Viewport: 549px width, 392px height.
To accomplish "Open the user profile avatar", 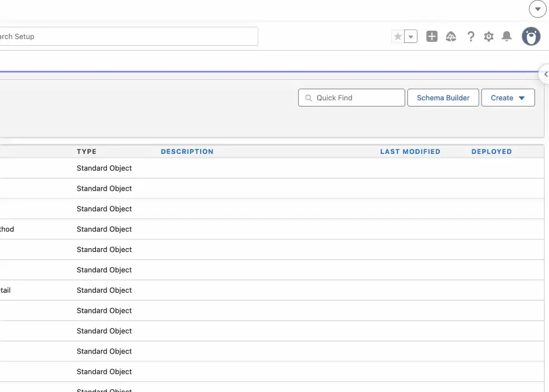I will pyautogui.click(x=531, y=37).
